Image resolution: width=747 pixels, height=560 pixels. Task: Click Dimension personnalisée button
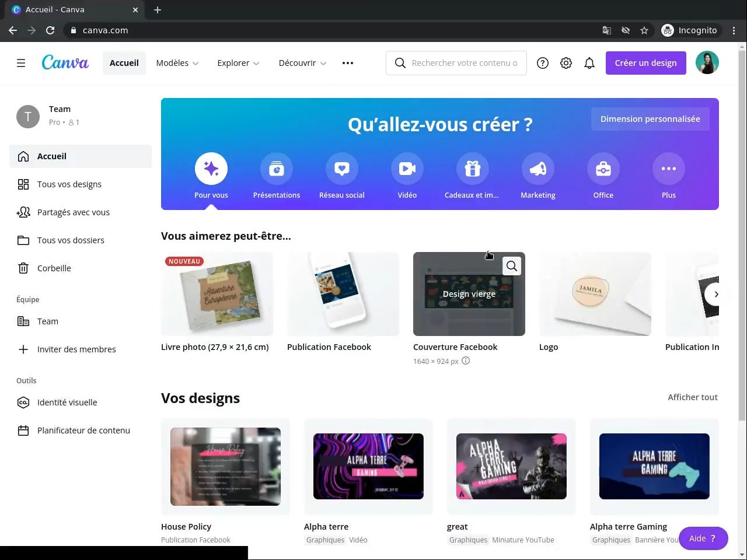click(650, 119)
